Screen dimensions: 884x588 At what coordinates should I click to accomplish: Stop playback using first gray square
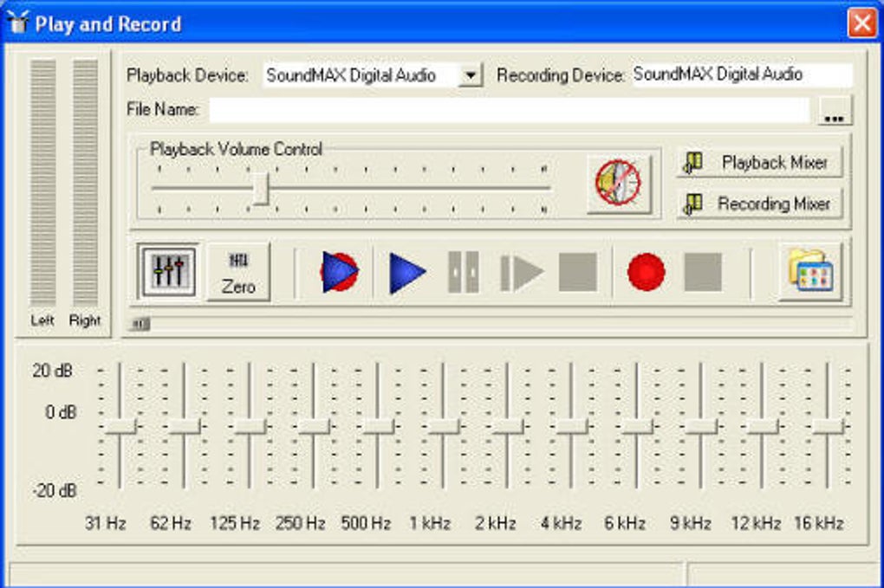[x=577, y=273]
